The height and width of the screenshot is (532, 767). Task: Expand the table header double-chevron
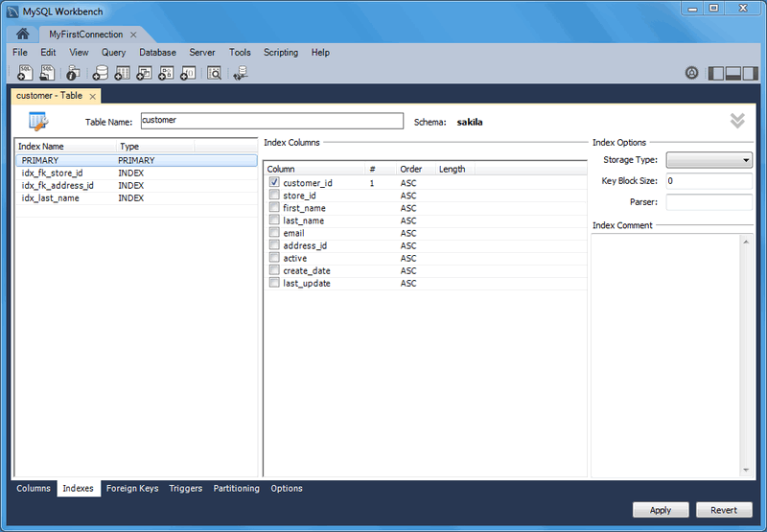(x=736, y=121)
